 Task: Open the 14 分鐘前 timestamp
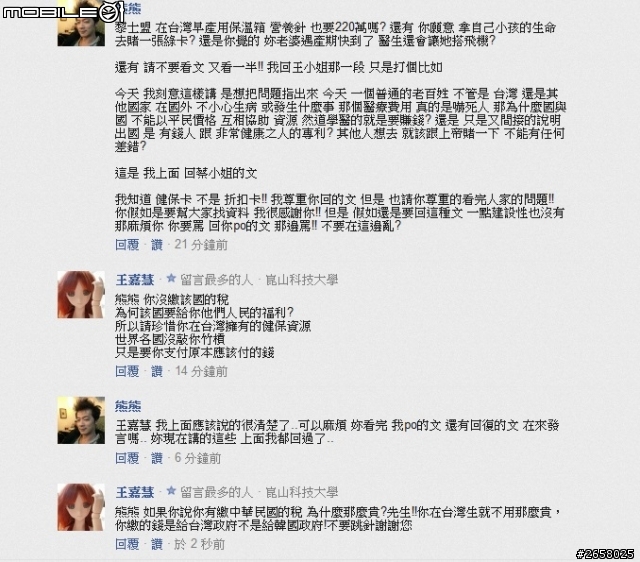tap(201, 371)
